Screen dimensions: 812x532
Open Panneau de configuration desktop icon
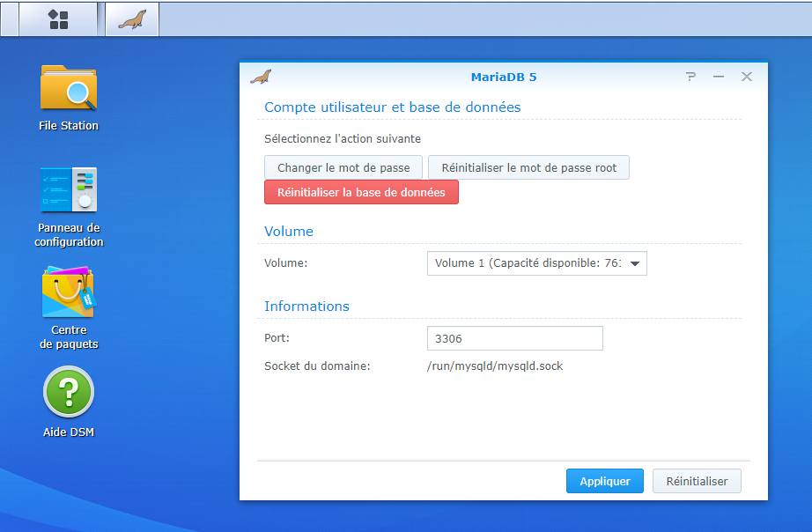pyautogui.click(x=69, y=207)
